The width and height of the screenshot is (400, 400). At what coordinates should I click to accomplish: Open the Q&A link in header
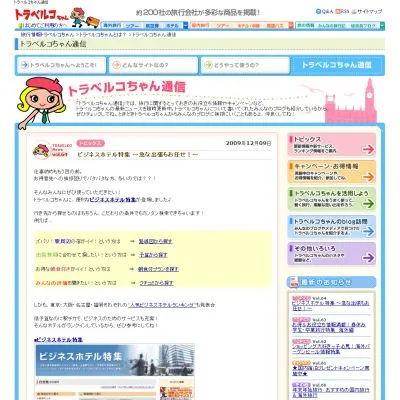(324, 12)
